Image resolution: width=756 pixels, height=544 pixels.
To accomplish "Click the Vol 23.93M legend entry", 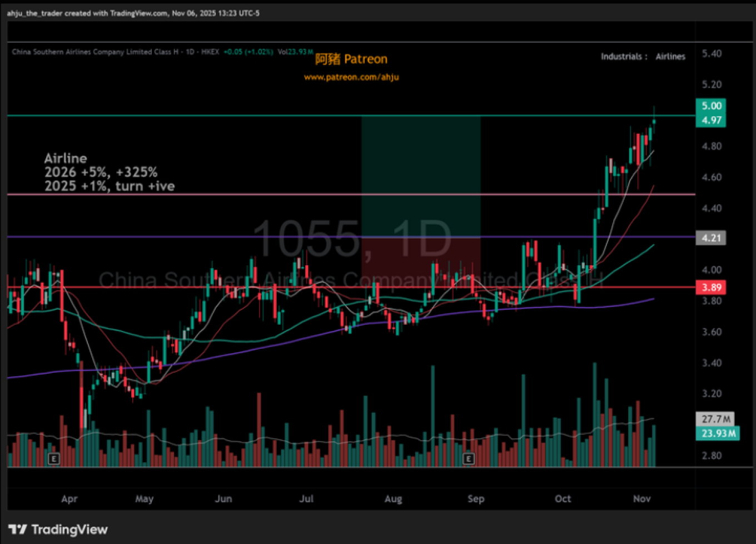I will tap(295, 52).
